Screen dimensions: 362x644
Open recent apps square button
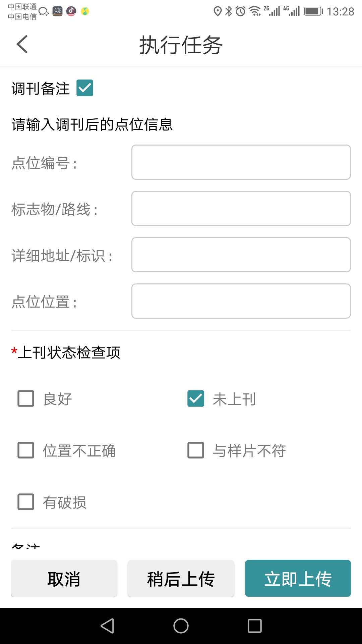(255, 626)
